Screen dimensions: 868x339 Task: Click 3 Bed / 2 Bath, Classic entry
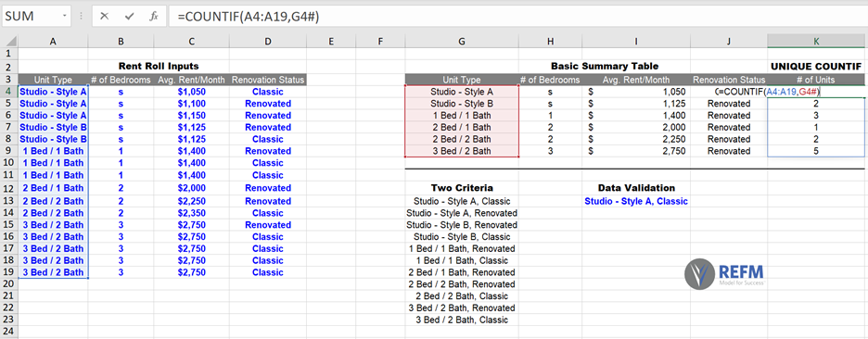coord(462,320)
